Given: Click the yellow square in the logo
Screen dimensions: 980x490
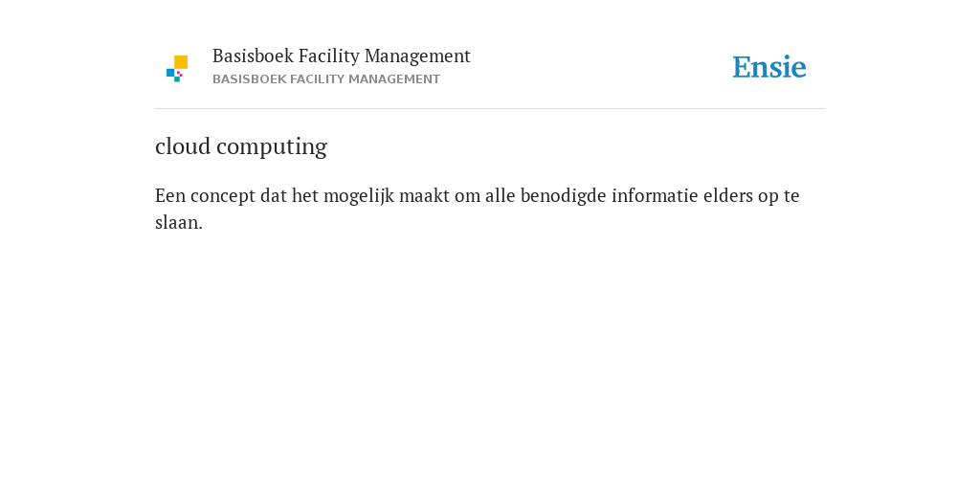Looking at the screenshot, I should coord(181,62).
